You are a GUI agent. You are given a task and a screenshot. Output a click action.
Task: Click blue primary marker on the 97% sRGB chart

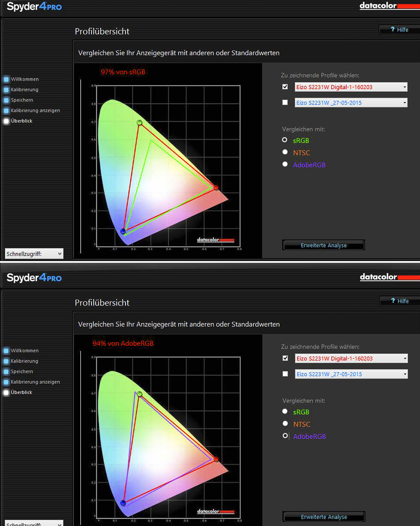[123, 231]
